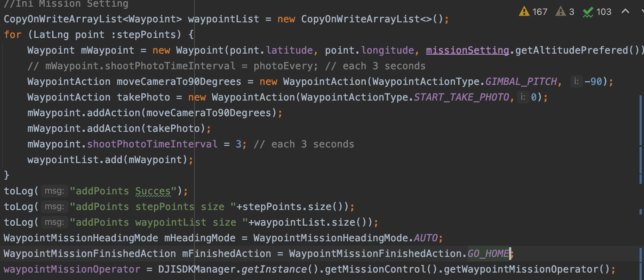Click the 'AUTO' heading mode constant

[426, 238]
